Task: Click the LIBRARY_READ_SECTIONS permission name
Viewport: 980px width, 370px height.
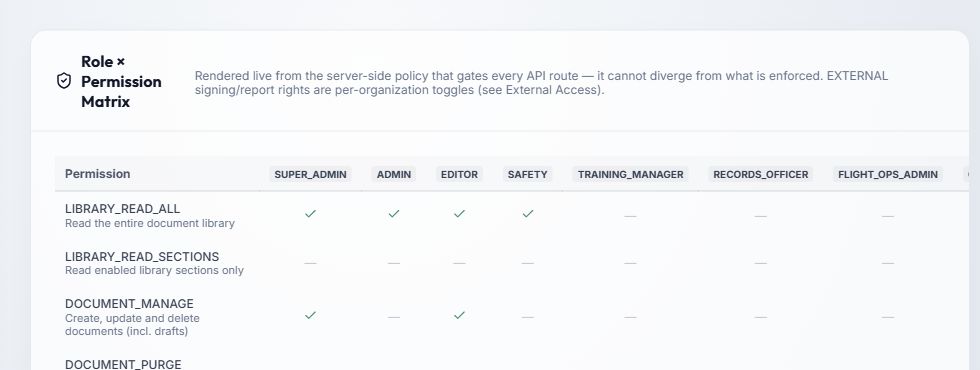Action: 142,257
